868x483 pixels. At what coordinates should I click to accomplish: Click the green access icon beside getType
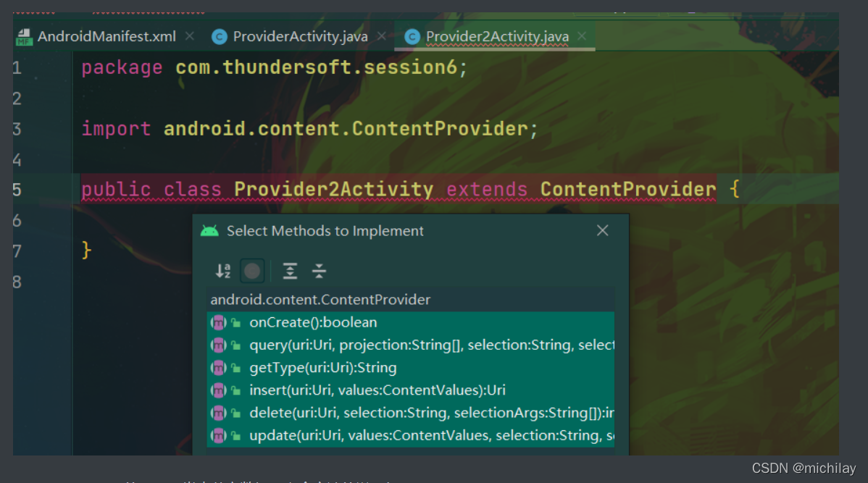point(236,368)
